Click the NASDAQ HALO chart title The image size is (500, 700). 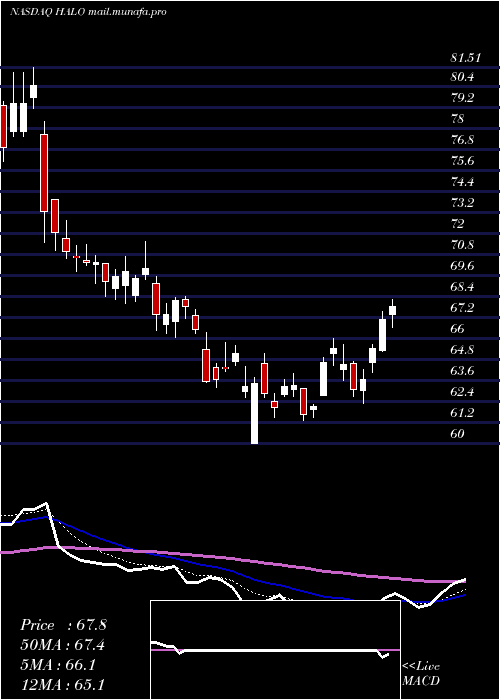pos(88,12)
